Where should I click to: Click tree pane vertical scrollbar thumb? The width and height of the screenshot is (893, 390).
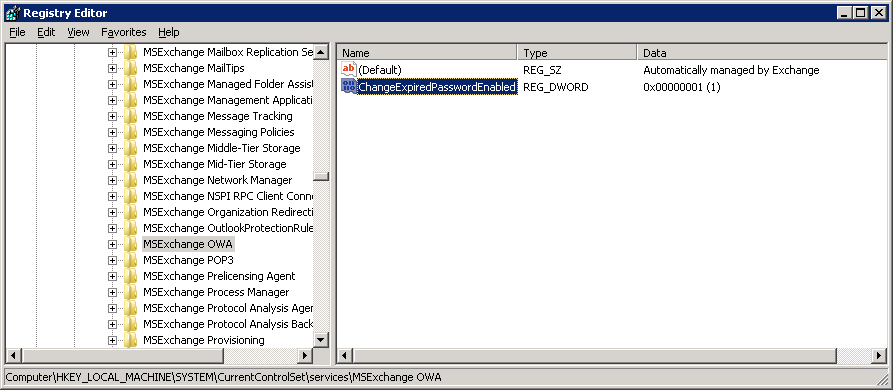[x=321, y=176]
